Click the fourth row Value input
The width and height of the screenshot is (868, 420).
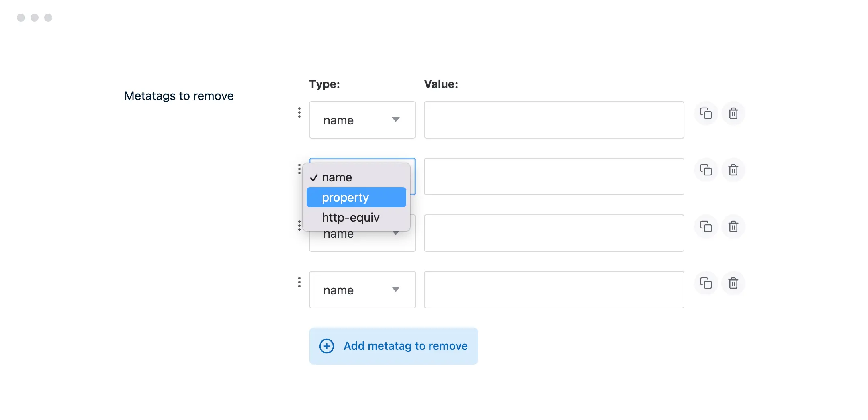point(554,290)
